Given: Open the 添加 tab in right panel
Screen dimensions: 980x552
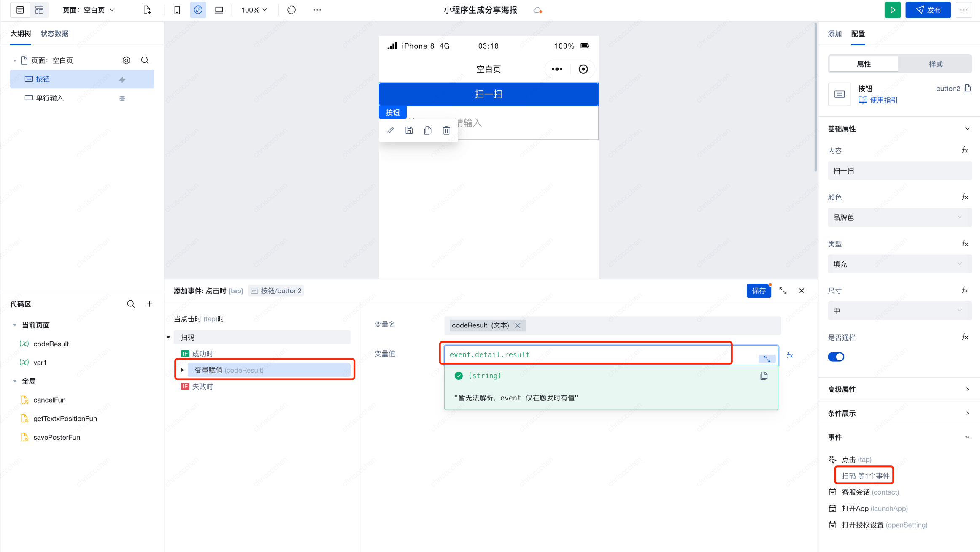Looking at the screenshot, I should click(834, 34).
